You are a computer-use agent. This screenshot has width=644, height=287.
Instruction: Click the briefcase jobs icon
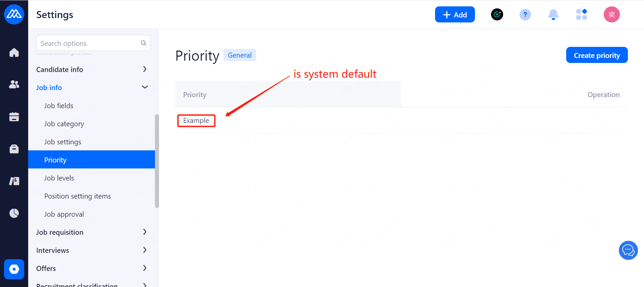(14, 149)
